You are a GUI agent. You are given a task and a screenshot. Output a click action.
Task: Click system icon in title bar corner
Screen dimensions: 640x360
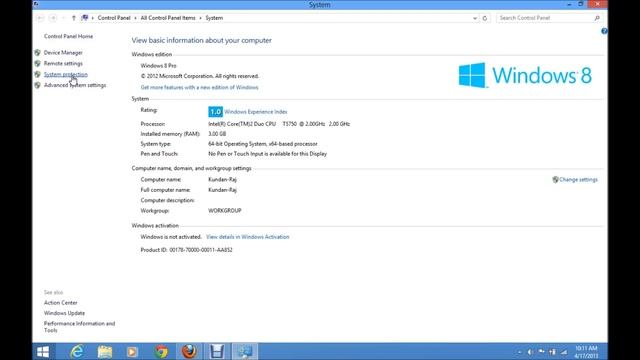(36, 4)
